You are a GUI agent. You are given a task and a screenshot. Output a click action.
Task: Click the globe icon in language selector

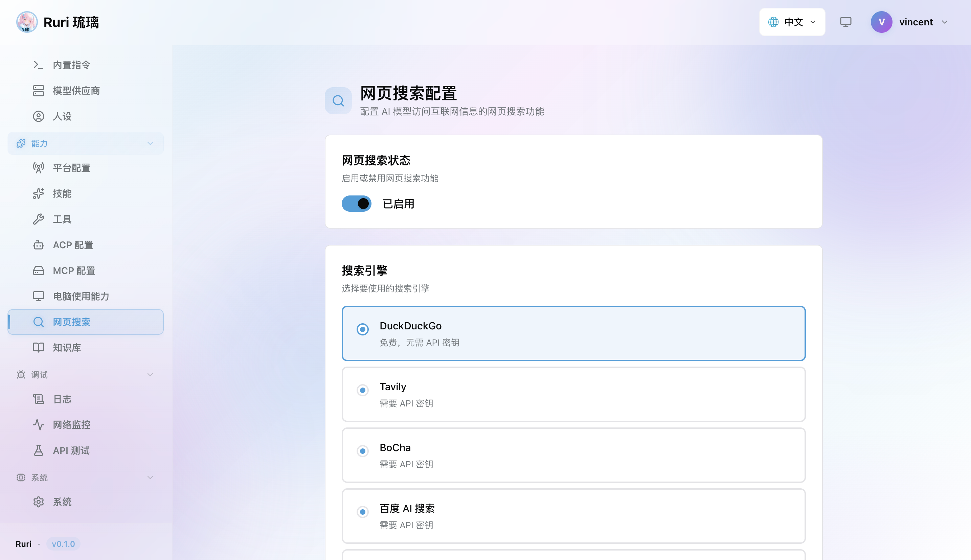pos(773,22)
